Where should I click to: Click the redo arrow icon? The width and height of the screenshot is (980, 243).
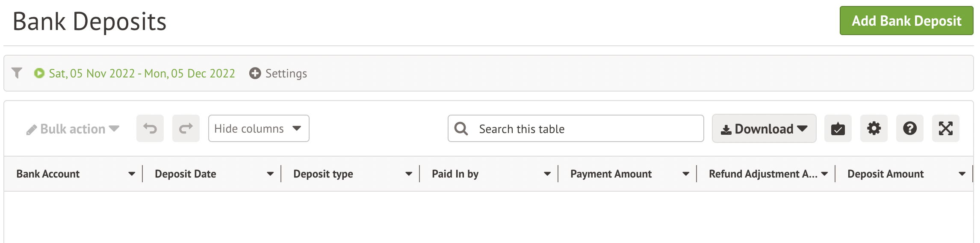pyautogui.click(x=186, y=128)
